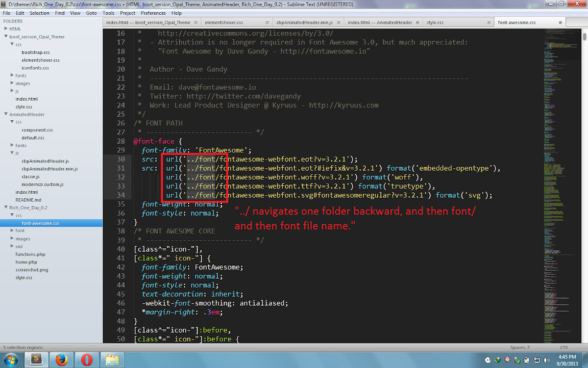Open the File menu
588x368 pixels.
coord(7,13)
